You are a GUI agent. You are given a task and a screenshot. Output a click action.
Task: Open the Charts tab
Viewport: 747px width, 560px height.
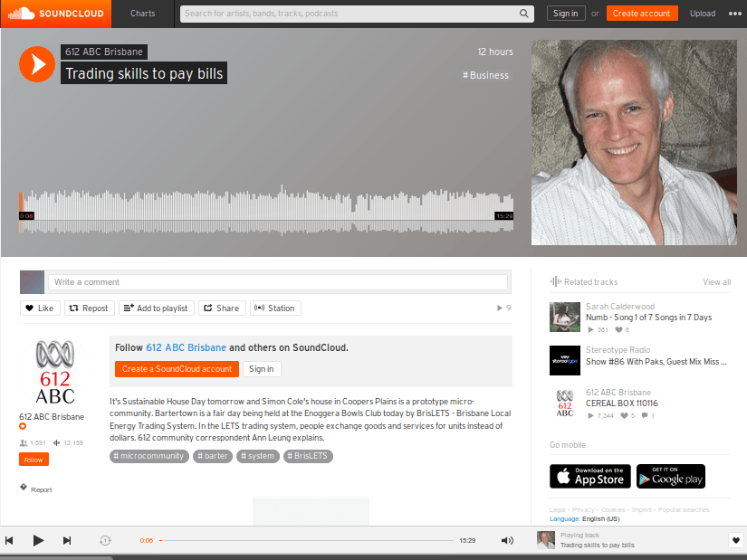pos(142,14)
